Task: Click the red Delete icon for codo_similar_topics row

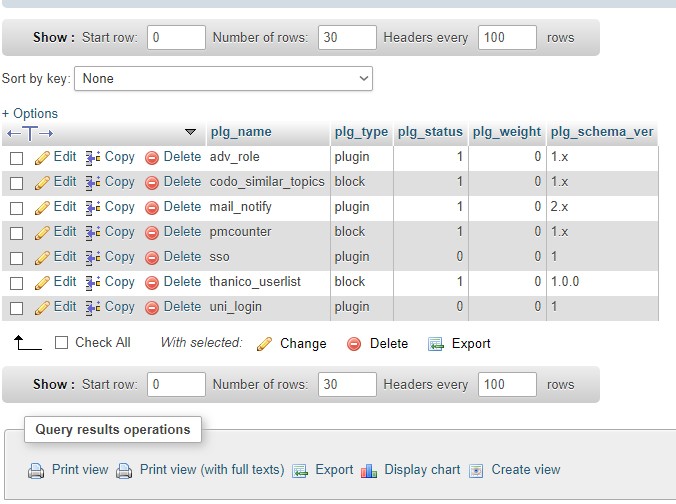Action: (x=152, y=183)
